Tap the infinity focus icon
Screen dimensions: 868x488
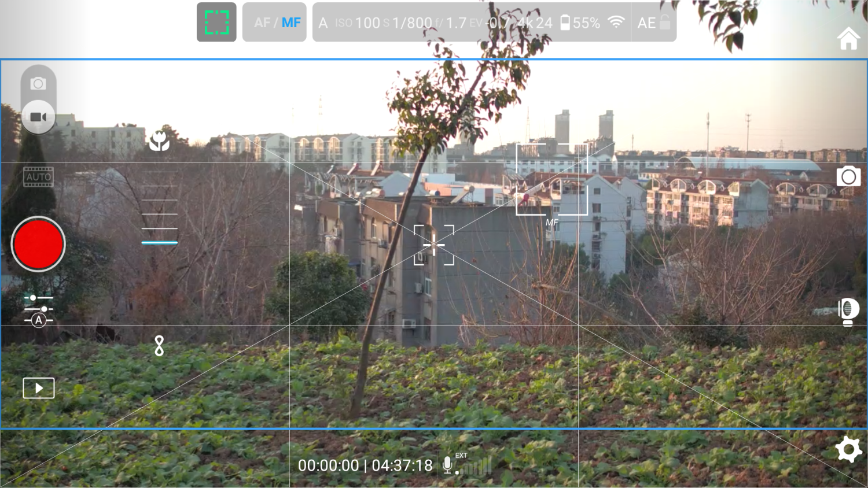pos(159,346)
